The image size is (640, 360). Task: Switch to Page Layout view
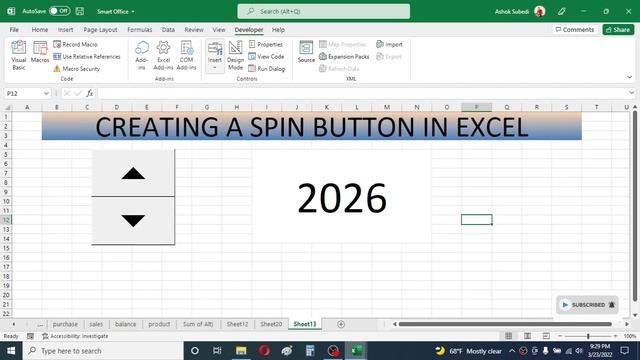(x=527, y=336)
